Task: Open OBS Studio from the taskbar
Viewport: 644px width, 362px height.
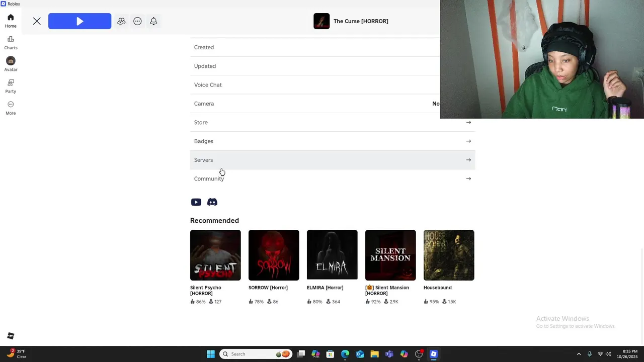Action: pyautogui.click(x=419, y=354)
